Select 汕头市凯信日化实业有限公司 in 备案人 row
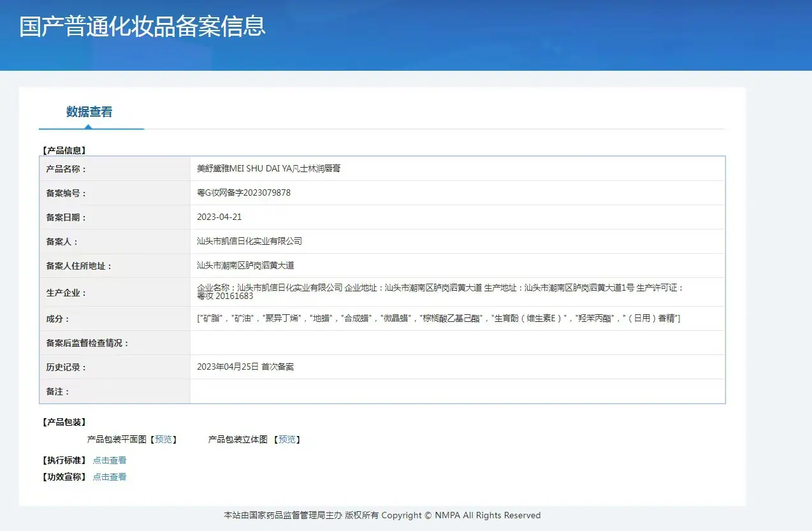Image resolution: width=812 pixels, height=531 pixels. pos(249,241)
